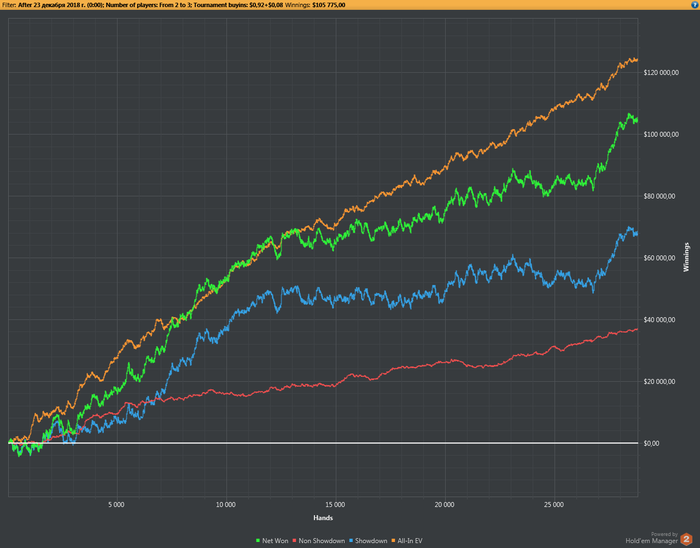
Task: Click the All-In EV legend label
Action: [x=410, y=541]
